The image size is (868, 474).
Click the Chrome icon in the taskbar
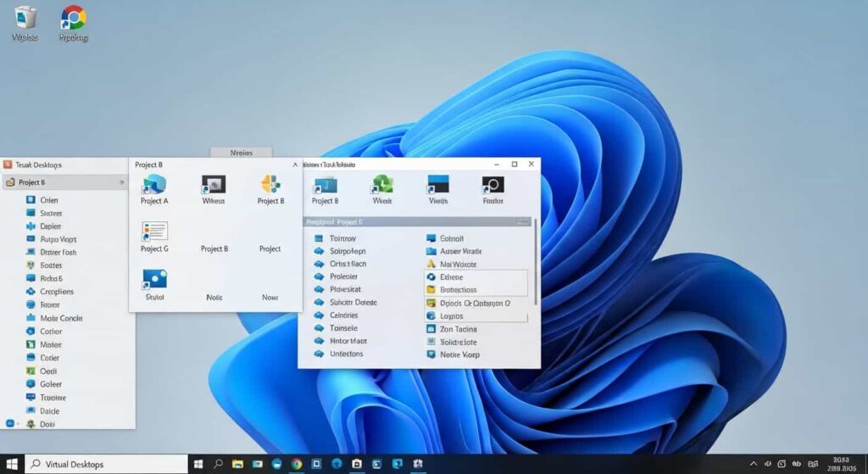(x=297, y=464)
